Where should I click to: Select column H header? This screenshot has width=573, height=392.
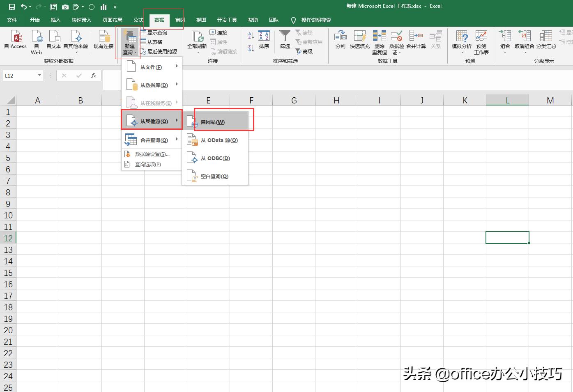coord(336,100)
